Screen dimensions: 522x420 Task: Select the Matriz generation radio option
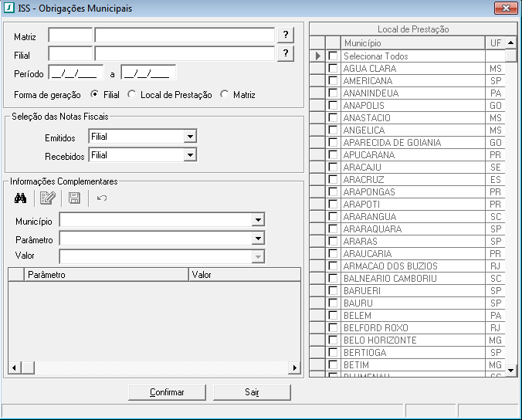click(x=225, y=94)
